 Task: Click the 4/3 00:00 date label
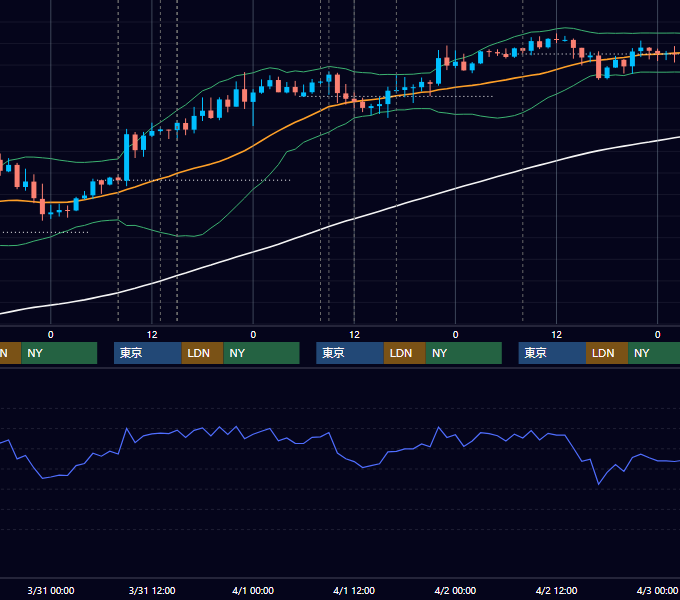(657, 590)
